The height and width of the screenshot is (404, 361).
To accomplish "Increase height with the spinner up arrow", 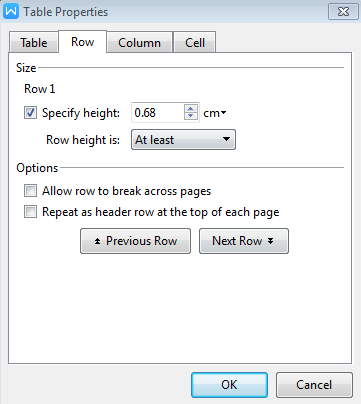I will click(191, 109).
